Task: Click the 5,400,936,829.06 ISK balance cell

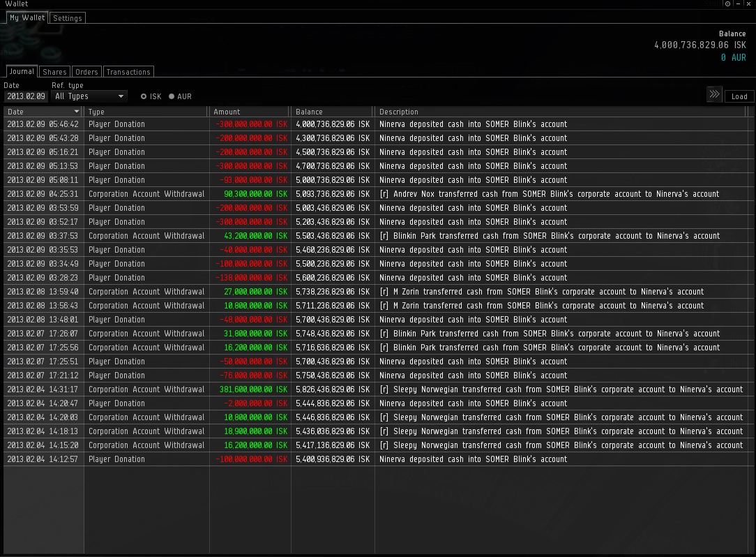Action: pos(333,460)
